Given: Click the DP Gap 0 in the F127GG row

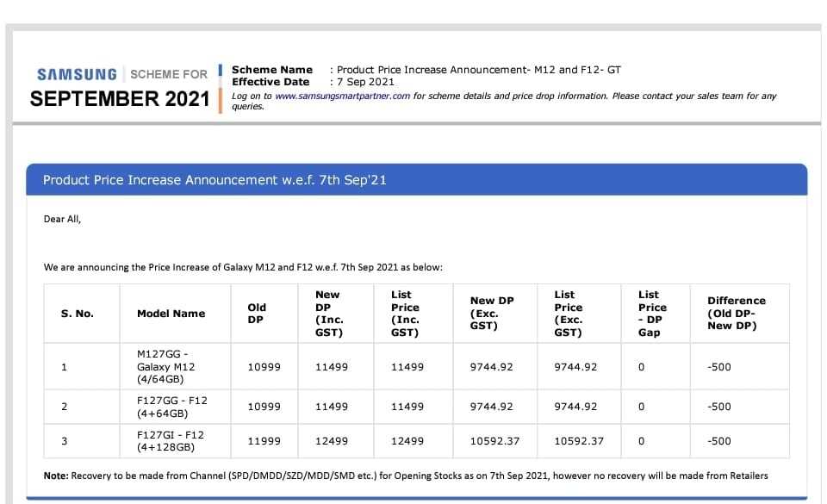Looking at the screenshot, I should [x=641, y=407].
